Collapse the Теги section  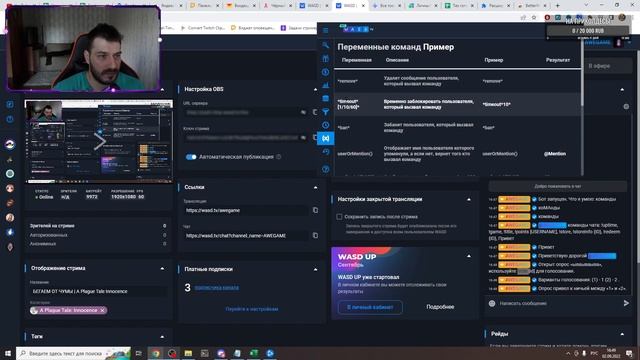point(162,337)
